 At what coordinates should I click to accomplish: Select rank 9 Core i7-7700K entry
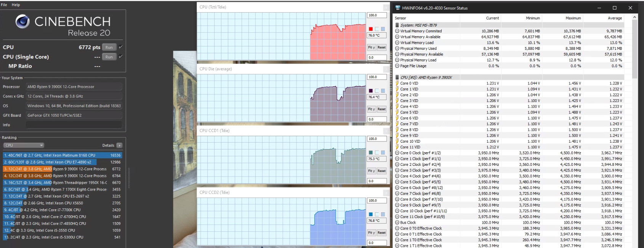(x=62, y=210)
